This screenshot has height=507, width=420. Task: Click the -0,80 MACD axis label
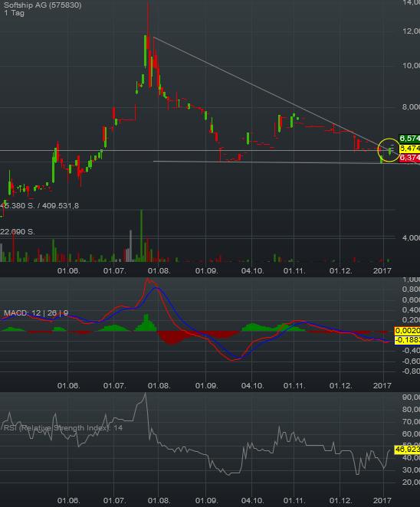coord(411,371)
